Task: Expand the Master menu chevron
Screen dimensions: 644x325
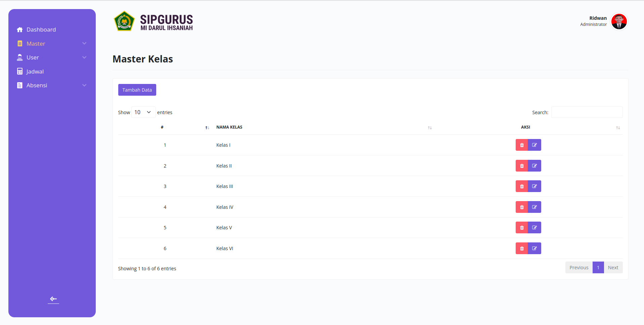Action: click(84, 43)
